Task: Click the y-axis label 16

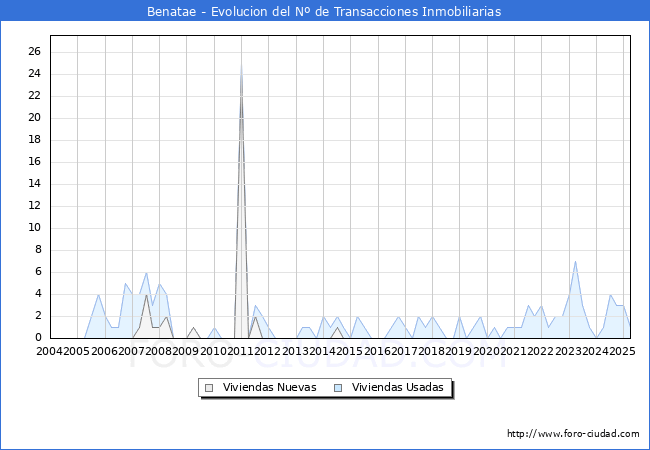Action: click(35, 161)
